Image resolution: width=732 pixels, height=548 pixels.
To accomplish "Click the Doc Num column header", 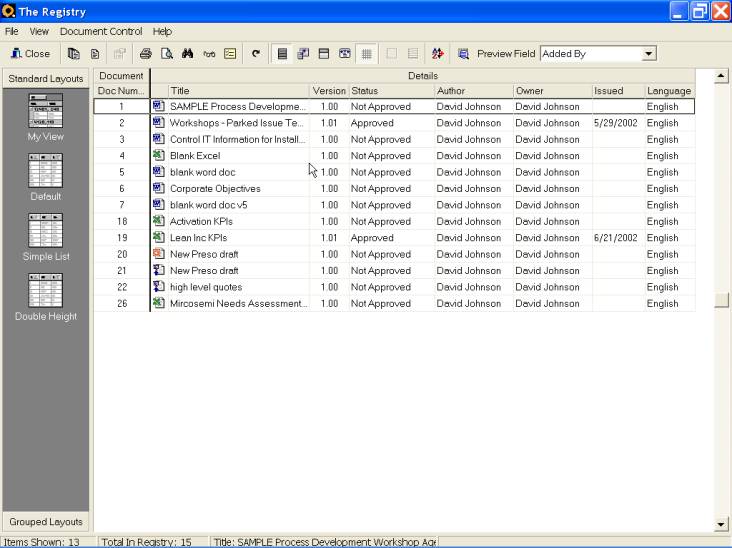I will pyautogui.click(x=121, y=91).
